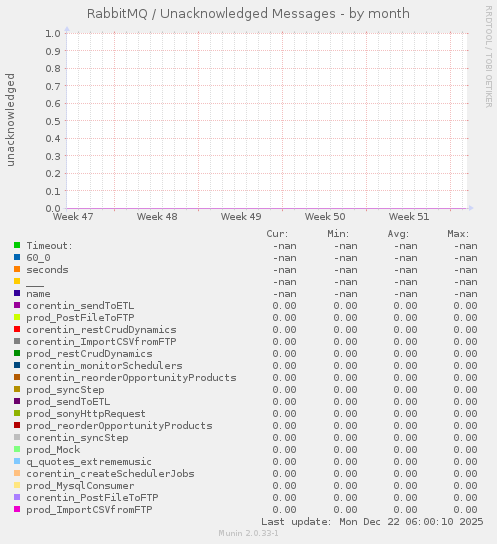Select the prod_MysqlConsumer legend label
Viewport: 497px width, 544px height.
80,486
